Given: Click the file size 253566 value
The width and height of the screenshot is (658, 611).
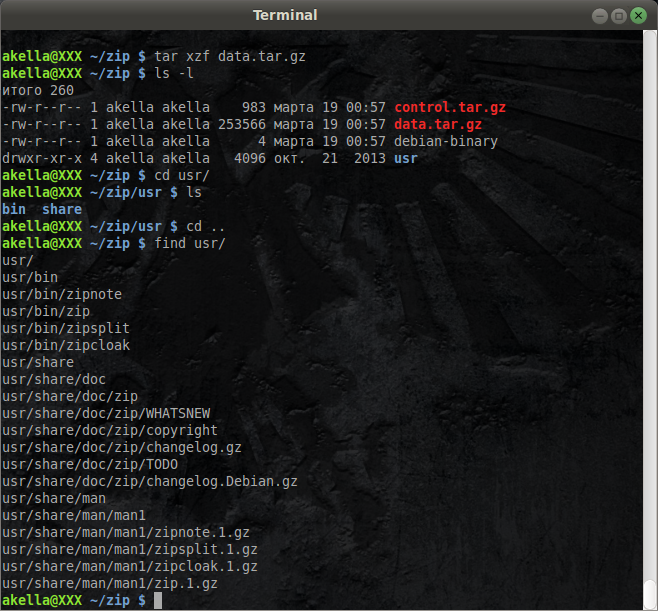Looking at the screenshot, I should (242, 125).
